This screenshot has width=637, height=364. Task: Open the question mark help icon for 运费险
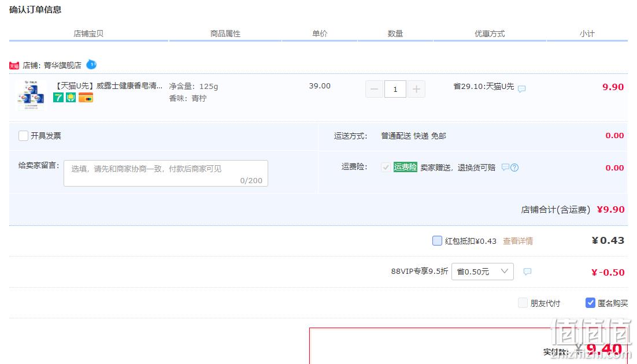coord(514,168)
